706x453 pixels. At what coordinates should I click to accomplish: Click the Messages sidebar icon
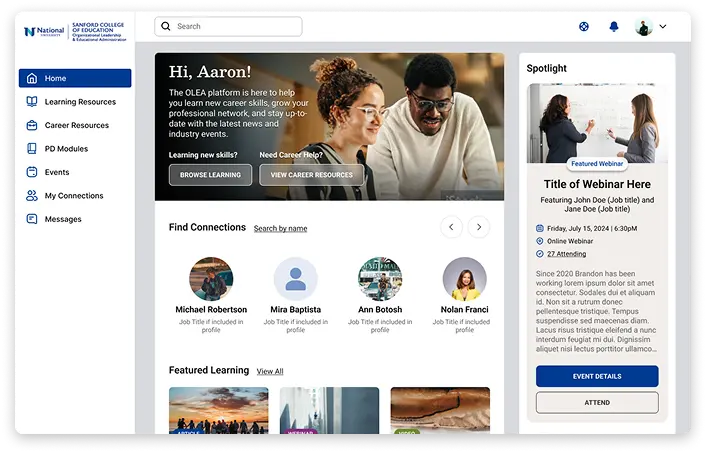point(32,219)
